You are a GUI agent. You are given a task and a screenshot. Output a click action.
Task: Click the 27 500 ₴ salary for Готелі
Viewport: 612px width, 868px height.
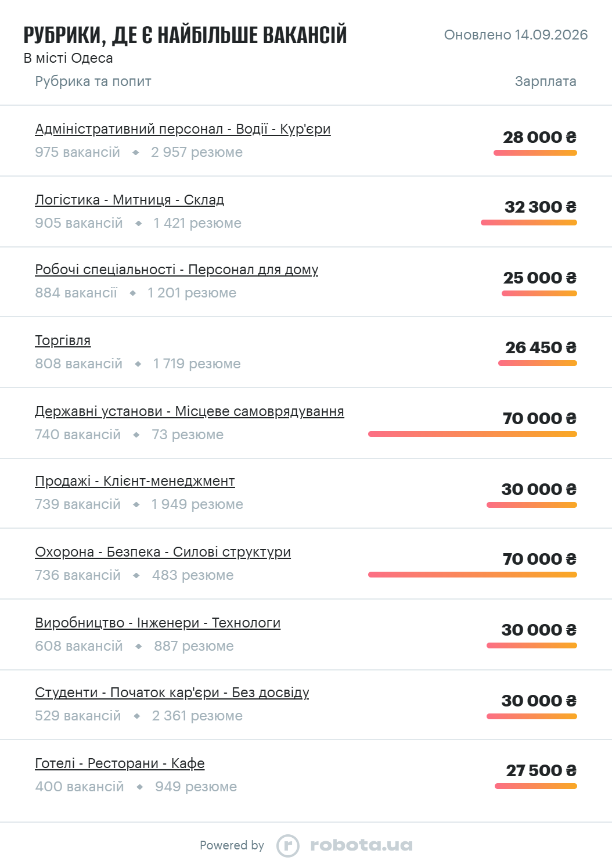click(x=541, y=770)
